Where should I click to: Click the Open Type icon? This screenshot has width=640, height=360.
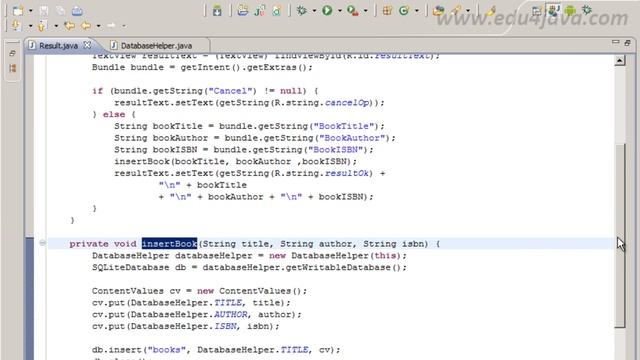438,11
